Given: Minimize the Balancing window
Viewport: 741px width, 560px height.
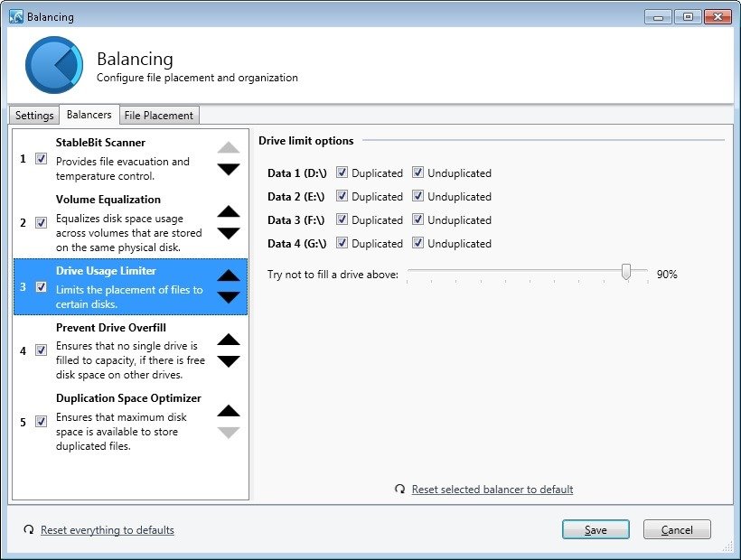Looking at the screenshot, I should 658,17.
